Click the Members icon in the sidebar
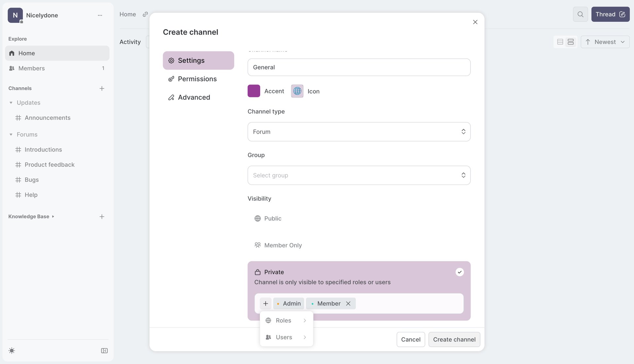The height and width of the screenshot is (364, 634). click(x=12, y=68)
